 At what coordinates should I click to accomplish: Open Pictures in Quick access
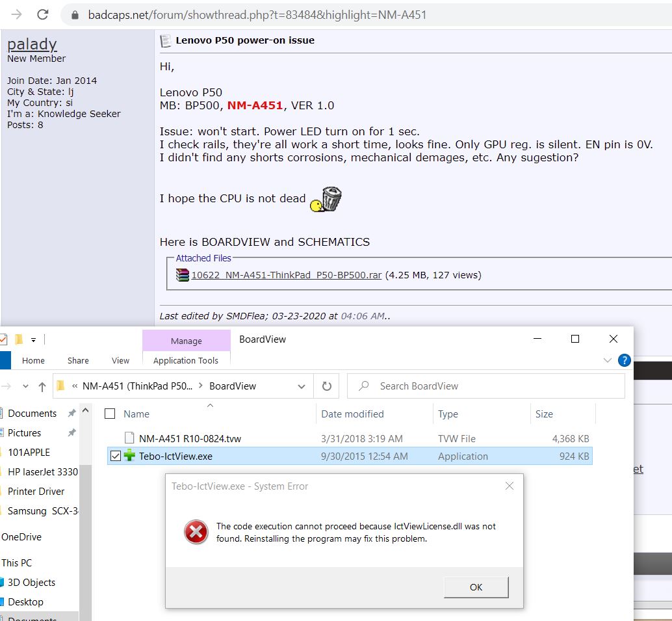(x=25, y=432)
